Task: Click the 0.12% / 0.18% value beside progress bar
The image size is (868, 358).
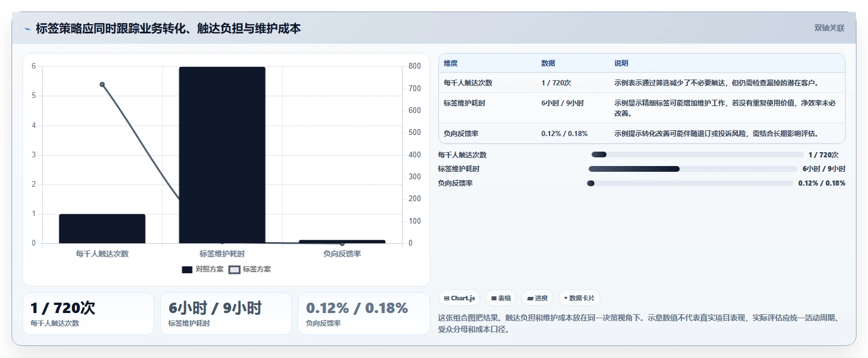Action: pyautogui.click(x=822, y=183)
